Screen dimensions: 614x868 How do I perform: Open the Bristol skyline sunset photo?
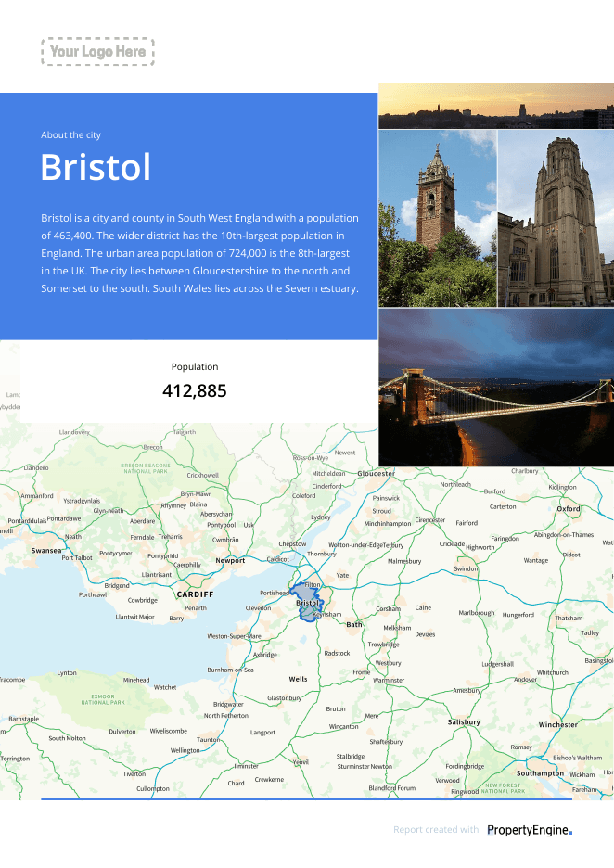(x=496, y=106)
